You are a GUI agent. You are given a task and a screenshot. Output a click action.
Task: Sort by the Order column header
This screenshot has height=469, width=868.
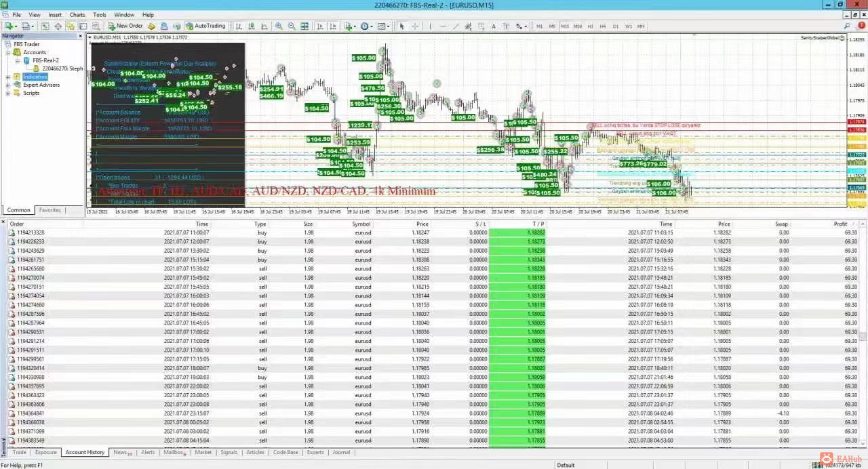point(17,224)
